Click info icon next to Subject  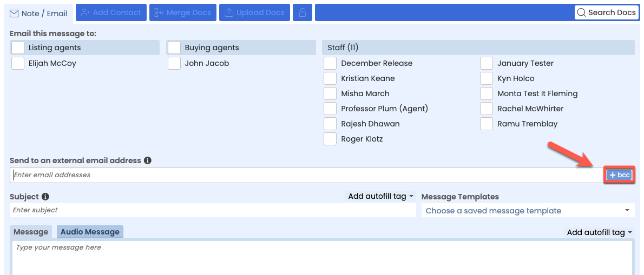click(45, 197)
